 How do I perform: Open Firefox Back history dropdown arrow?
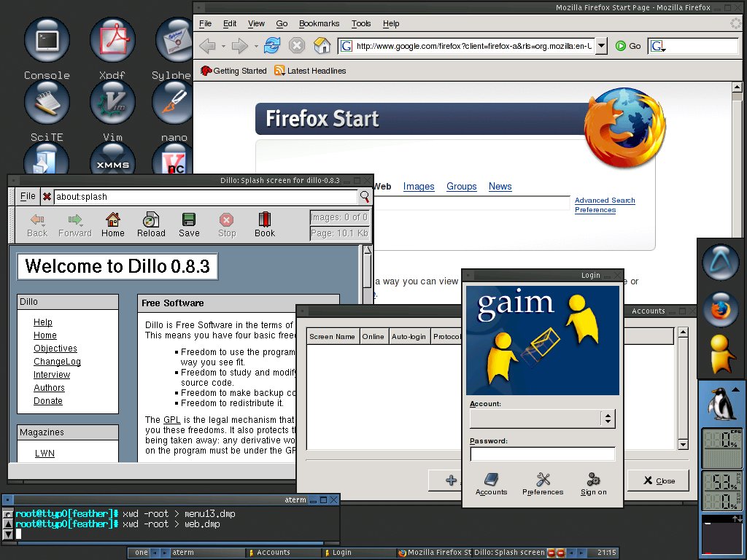tap(223, 47)
